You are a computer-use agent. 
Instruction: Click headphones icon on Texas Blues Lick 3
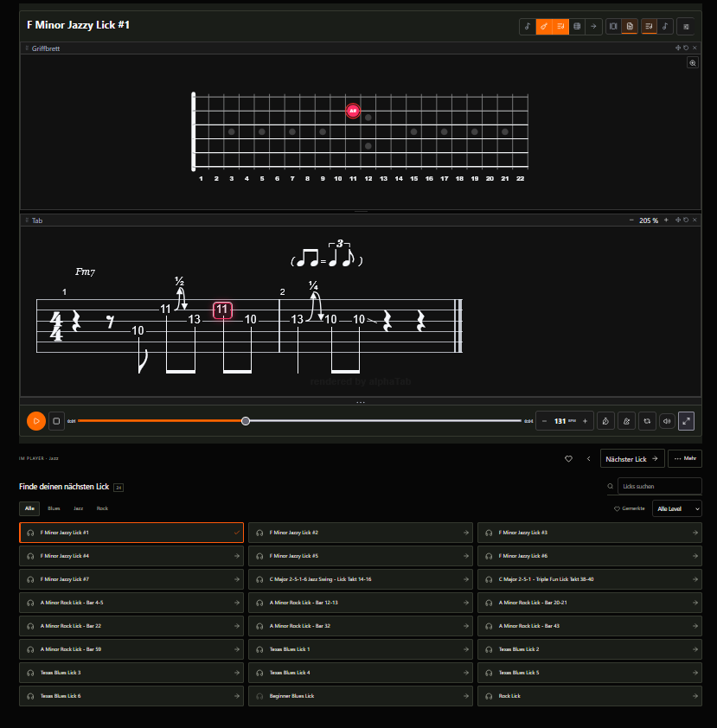point(30,673)
